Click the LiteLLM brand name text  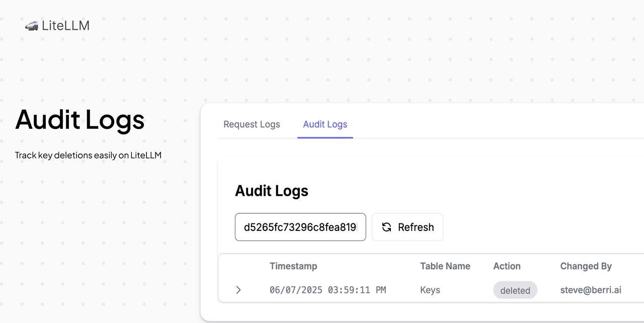coord(66,26)
